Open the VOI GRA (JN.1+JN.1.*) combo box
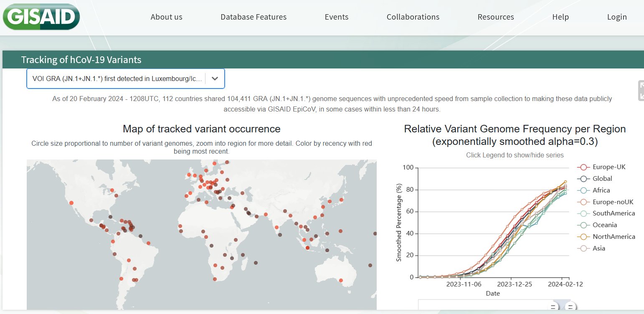 [x=117, y=79]
